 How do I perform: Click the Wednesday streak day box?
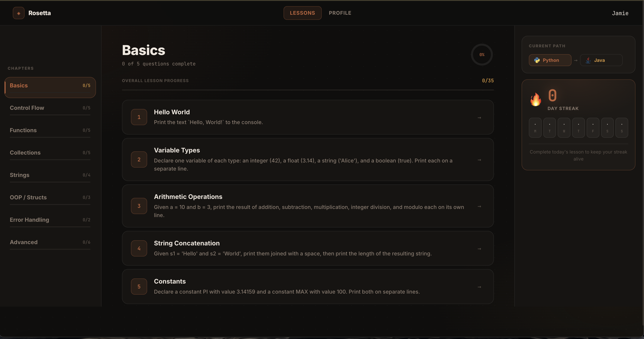pos(564,128)
